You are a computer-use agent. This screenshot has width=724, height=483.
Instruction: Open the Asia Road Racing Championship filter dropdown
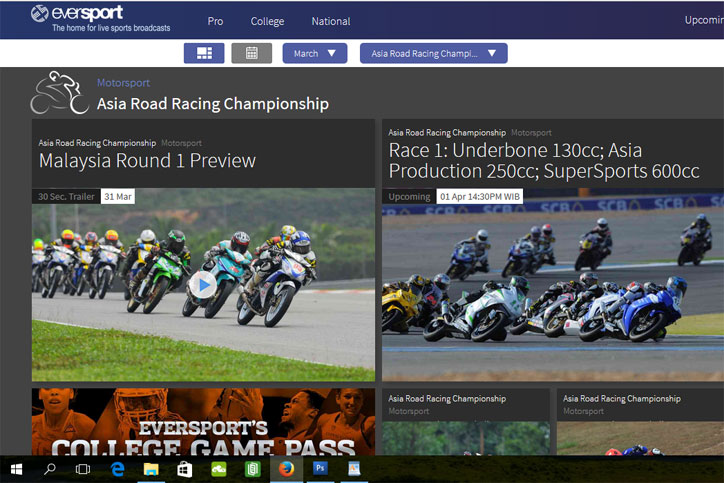[434, 53]
